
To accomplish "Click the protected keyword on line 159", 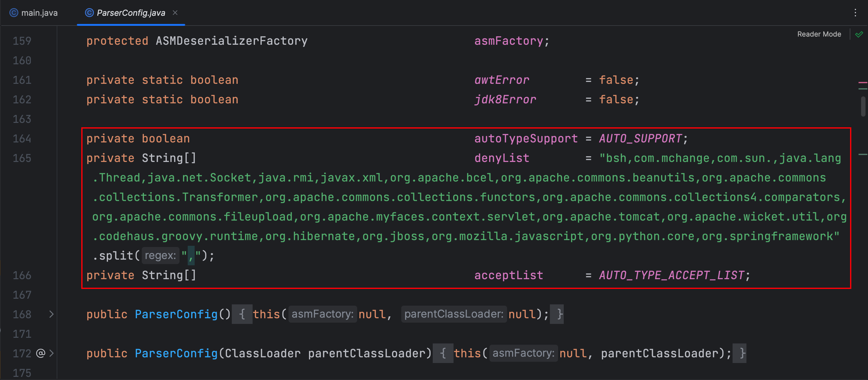I will click(x=117, y=41).
